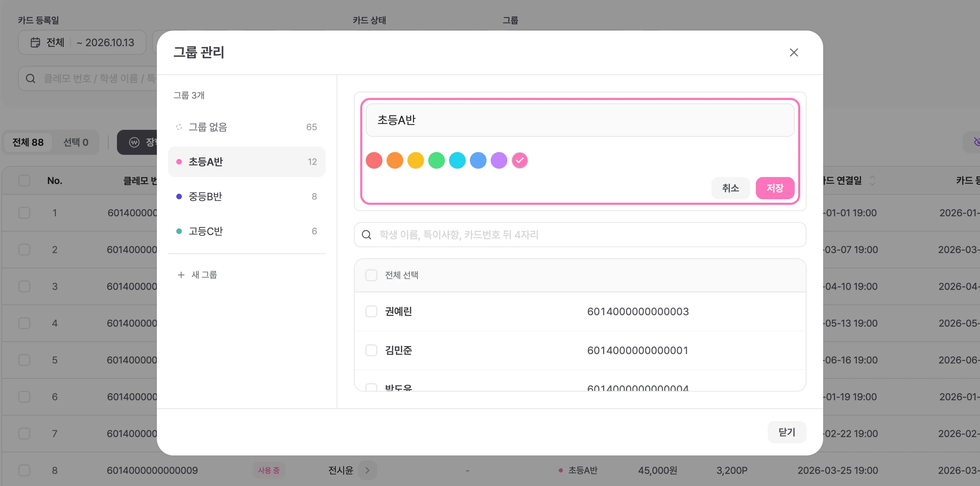
Task: Click the search magnifier in student search box
Action: tap(366, 235)
